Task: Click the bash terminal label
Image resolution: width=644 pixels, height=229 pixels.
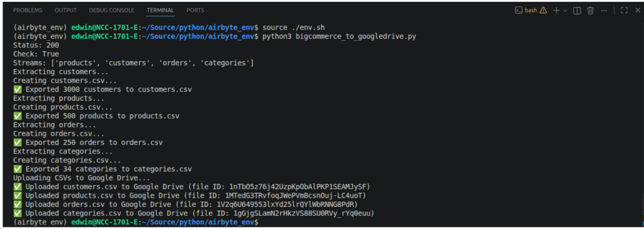Action: [531, 10]
